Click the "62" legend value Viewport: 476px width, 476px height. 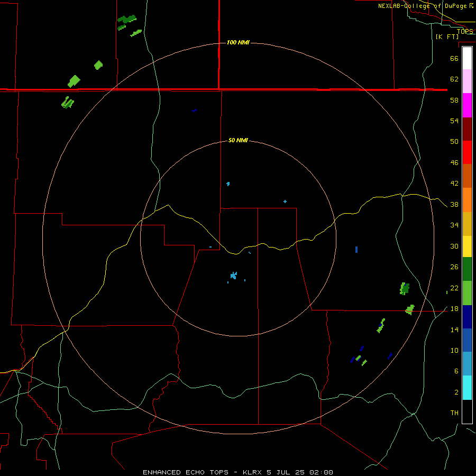[x=454, y=79]
